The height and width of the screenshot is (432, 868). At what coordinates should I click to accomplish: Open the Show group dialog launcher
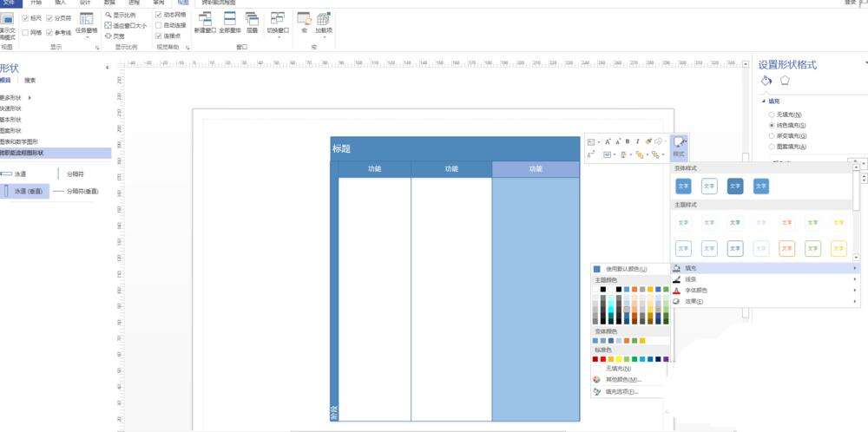[x=97, y=48]
